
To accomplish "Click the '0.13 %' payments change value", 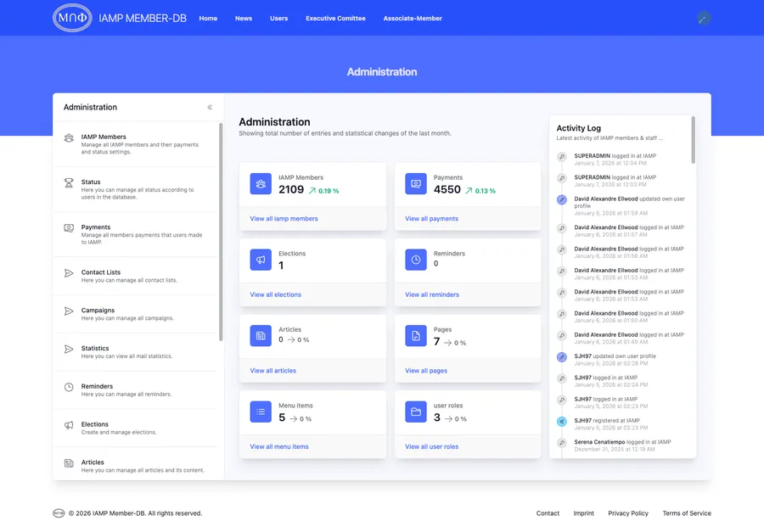I will [486, 191].
